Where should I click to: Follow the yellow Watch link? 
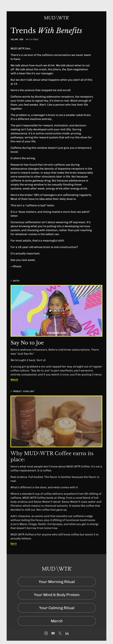coord(14,380)
